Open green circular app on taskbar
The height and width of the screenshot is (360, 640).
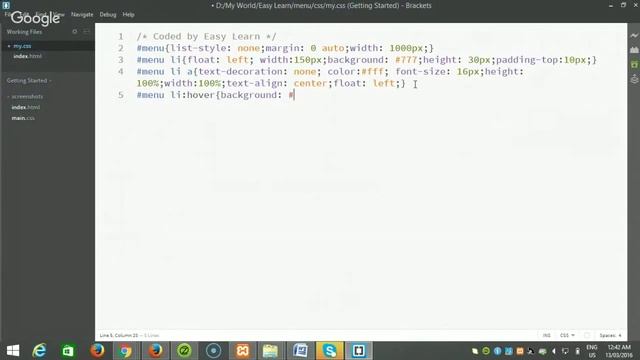184,351
